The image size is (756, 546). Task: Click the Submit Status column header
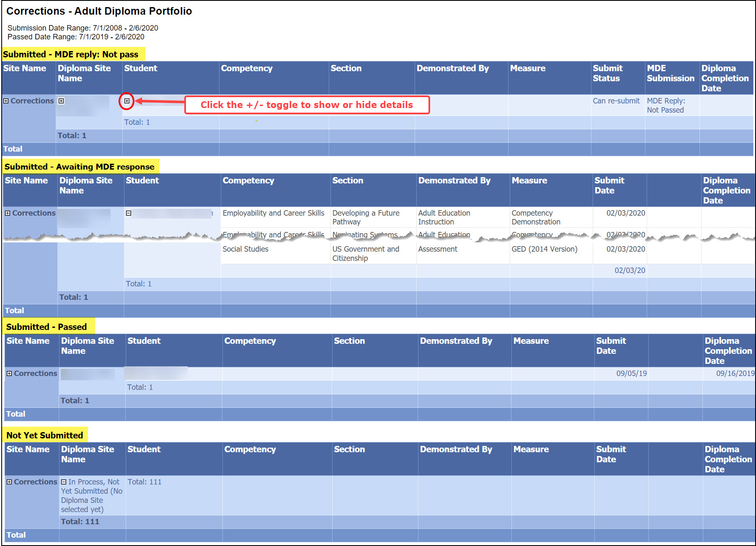coord(607,74)
